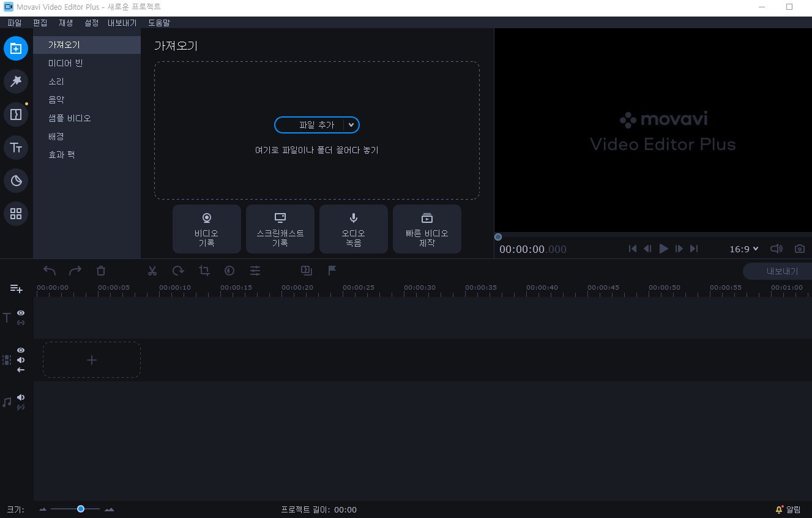The width and height of the screenshot is (812, 518).
Task: Click the Transition wizard icon
Action: [x=307, y=270]
